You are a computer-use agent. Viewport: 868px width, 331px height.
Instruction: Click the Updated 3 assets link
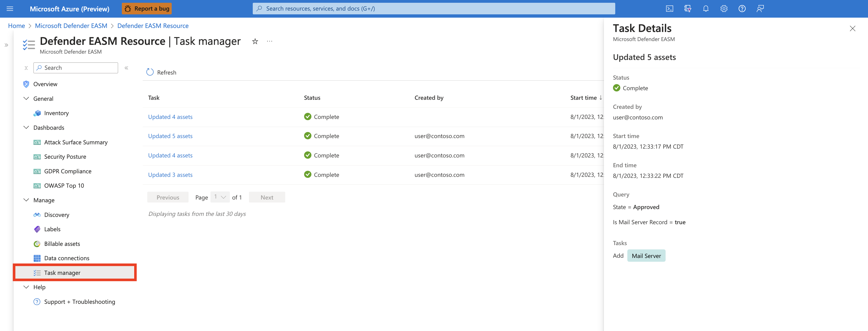point(170,174)
